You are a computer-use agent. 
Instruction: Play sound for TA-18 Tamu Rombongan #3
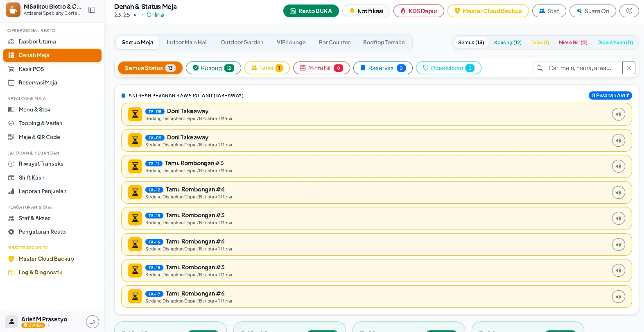tap(618, 271)
